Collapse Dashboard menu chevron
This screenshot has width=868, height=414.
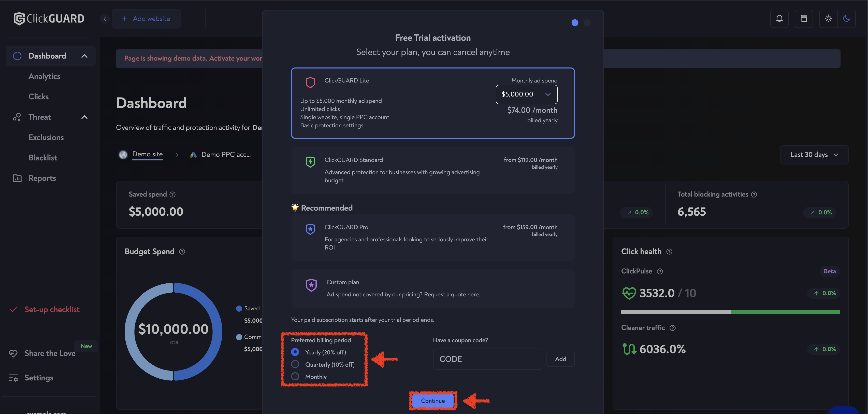click(x=84, y=56)
